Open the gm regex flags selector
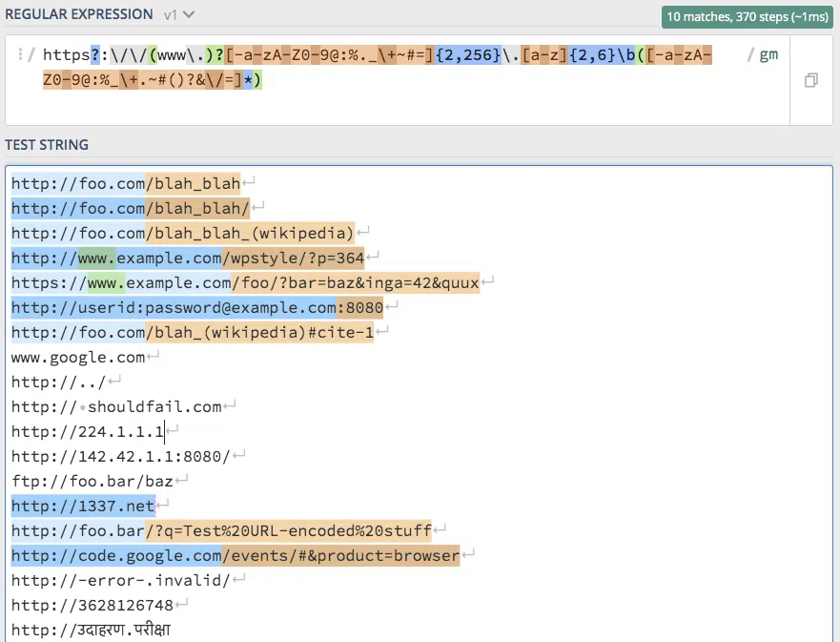Screen dimensions: 840x642 768,54
